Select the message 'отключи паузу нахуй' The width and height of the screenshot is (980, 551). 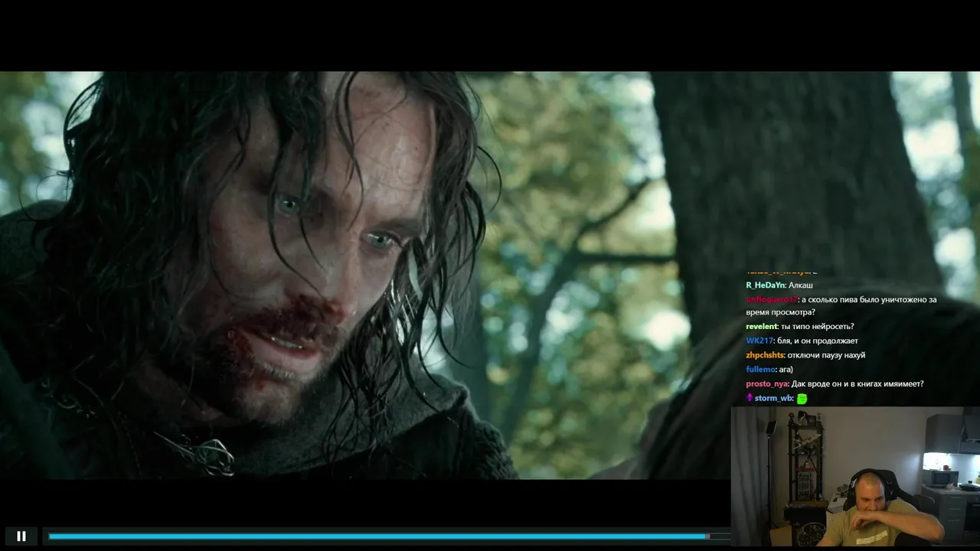(827, 355)
